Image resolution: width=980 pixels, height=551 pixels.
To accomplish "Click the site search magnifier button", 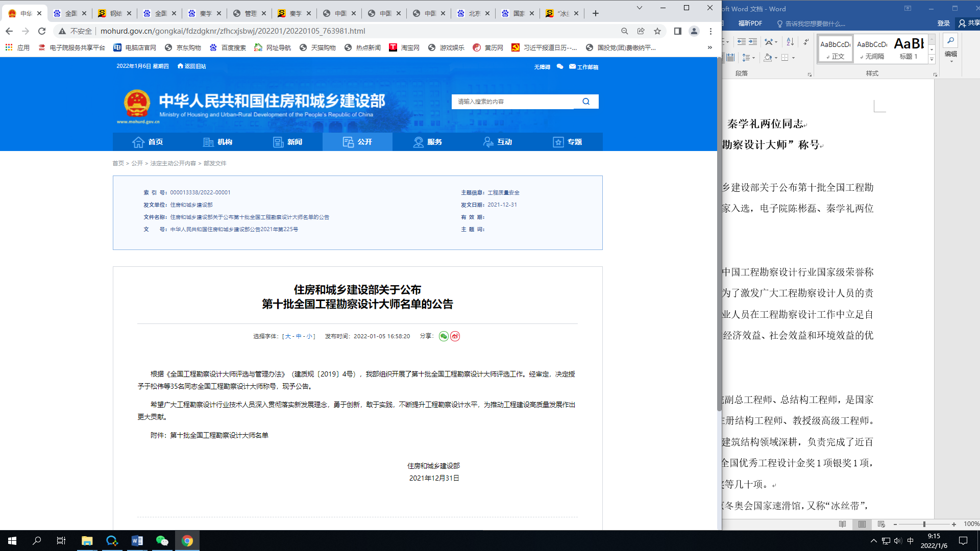I will [586, 102].
